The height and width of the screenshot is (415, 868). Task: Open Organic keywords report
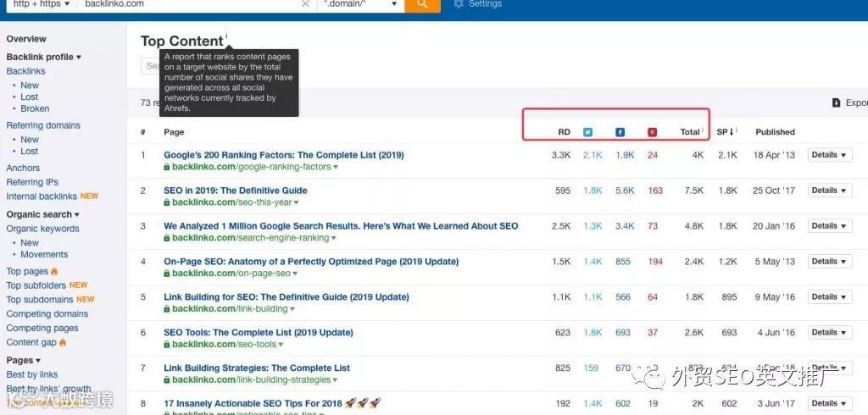42,229
